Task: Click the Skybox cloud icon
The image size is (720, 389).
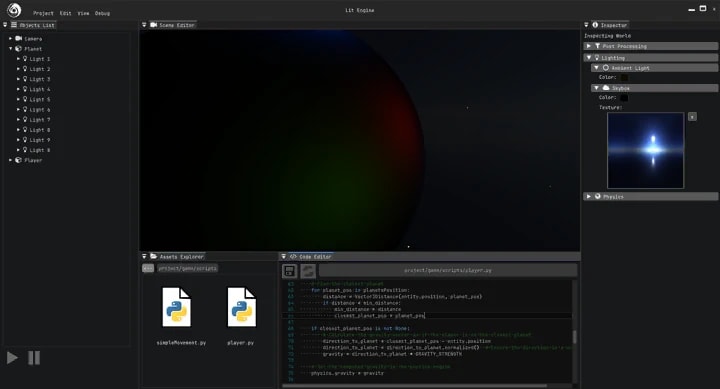Action: (x=606, y=87)
